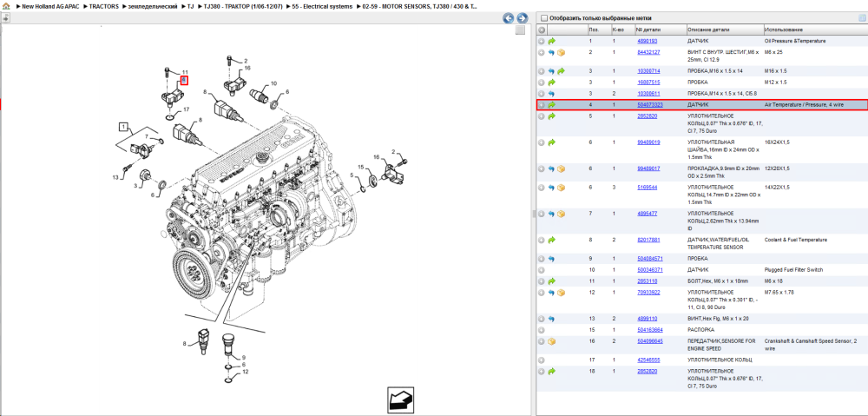The height and width of the screenshot is (416, 868).
Task: Click the return arrow icon under diagram
Action: click(401, 400)
